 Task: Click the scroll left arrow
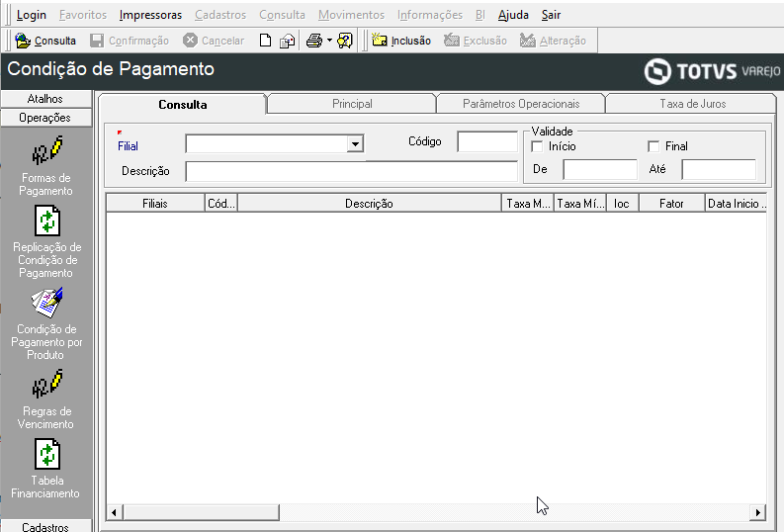tap(115, 512)
